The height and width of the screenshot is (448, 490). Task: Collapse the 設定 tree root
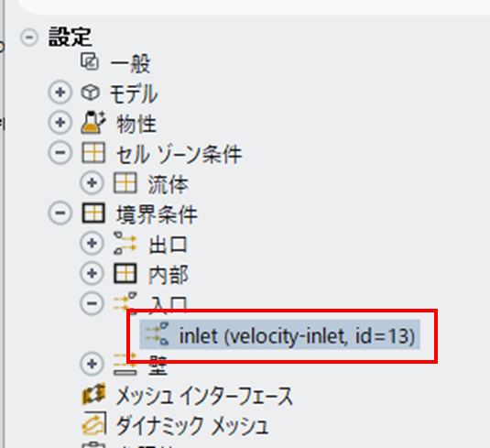(x=29, y=38)
